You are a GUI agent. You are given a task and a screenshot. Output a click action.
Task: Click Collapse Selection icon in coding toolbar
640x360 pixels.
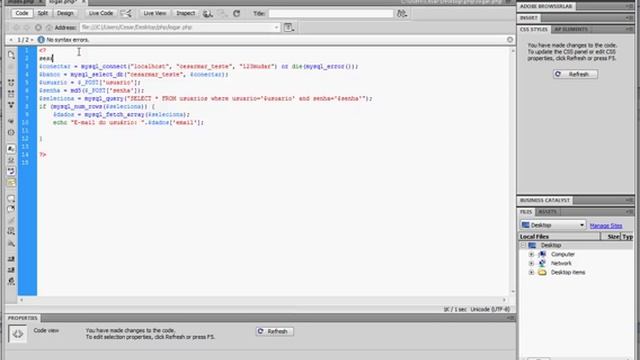pos(11,94)
